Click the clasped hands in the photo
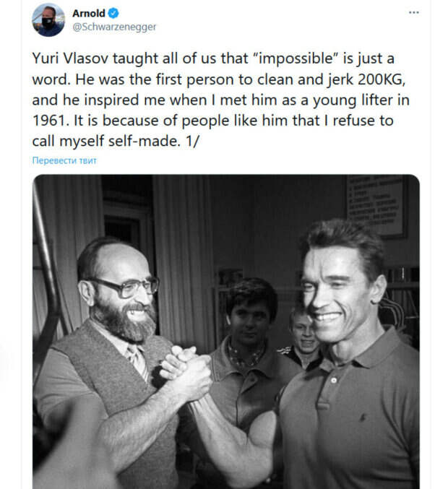The width and height of the screenshot is (448, 489). (186, 368)
